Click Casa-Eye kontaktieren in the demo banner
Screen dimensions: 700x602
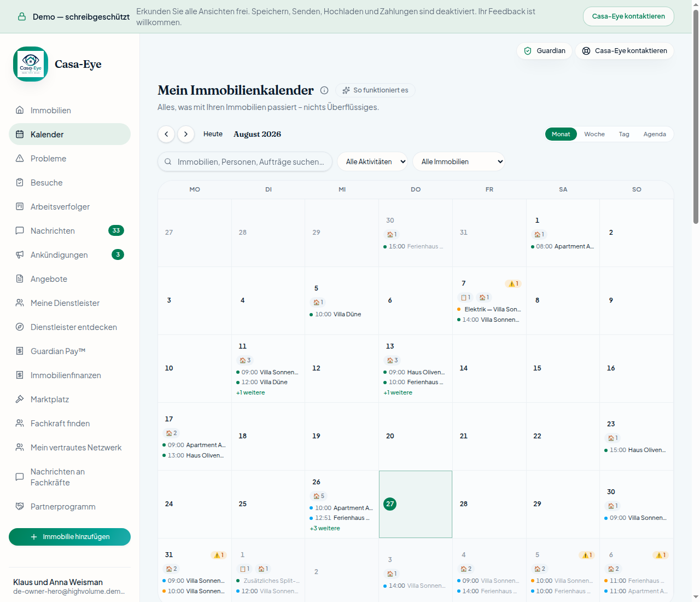(629, 16)
